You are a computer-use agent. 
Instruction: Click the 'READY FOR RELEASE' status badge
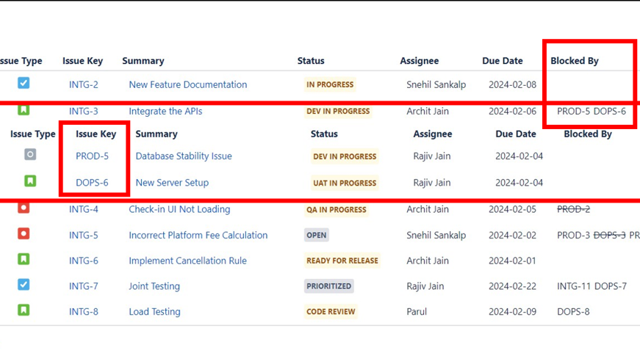(x=342, y=261)
